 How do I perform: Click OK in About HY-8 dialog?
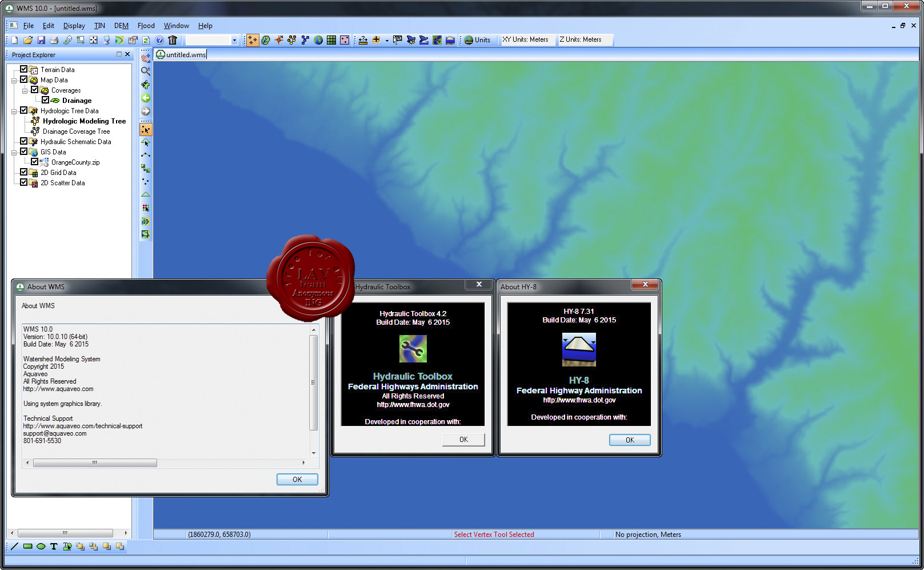pos(630,440)
